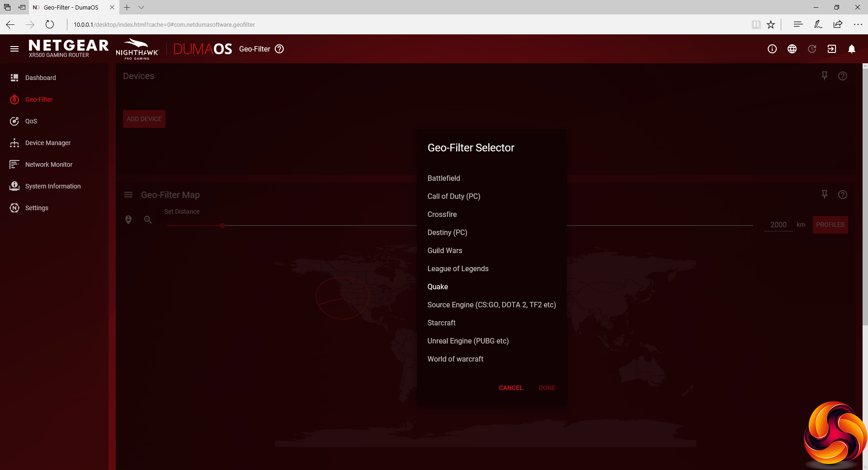Pin the Geo-Filter Map panel

pos(825,195)
